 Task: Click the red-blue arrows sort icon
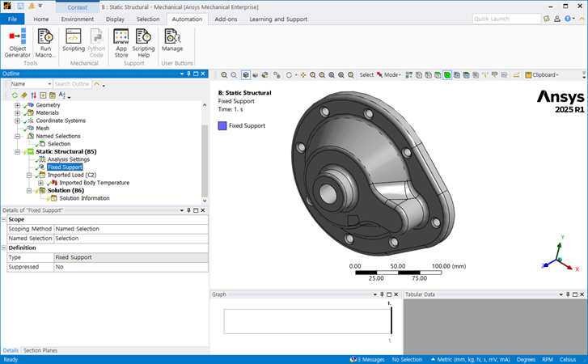(x=34, y=95)
